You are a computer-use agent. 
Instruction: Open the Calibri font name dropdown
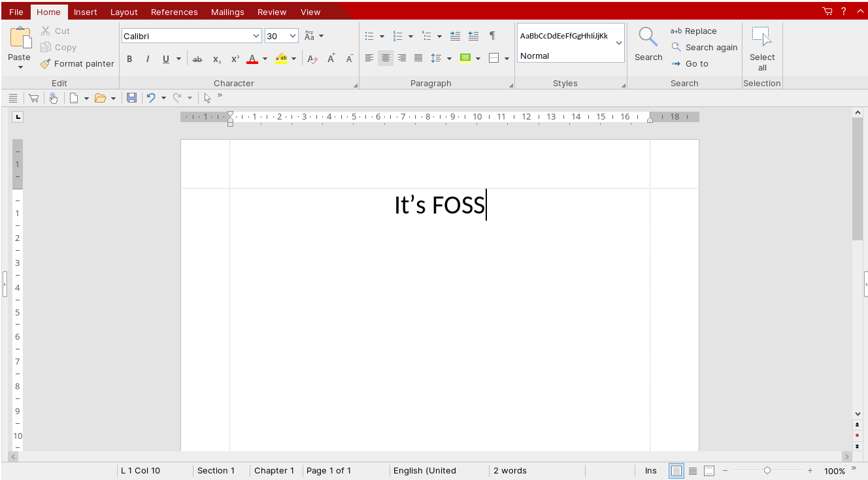[x=256, y=36]
